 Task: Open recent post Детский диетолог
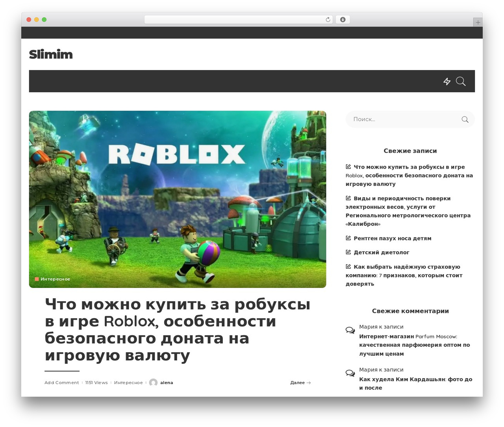click(x=381, y=252)
